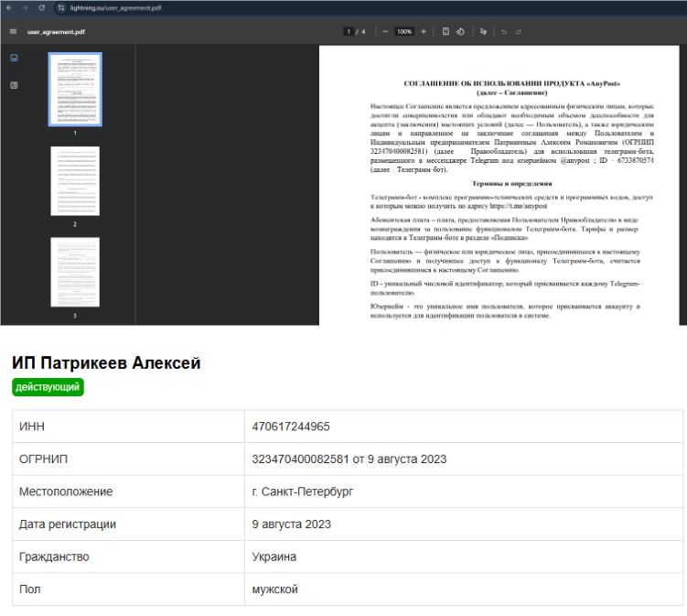Click the 'Дата регистрации' label cell
Viewport: 687px width, 616px height.
pyautogui.click(x=128, y=524)
